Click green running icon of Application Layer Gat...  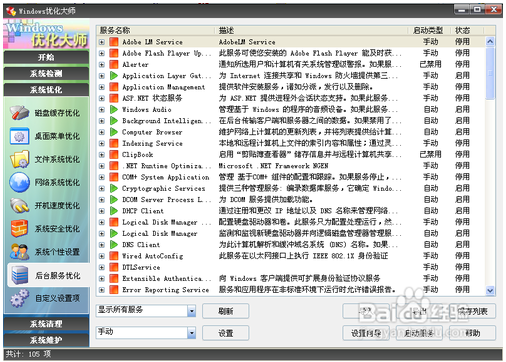[x=114, y=76]
